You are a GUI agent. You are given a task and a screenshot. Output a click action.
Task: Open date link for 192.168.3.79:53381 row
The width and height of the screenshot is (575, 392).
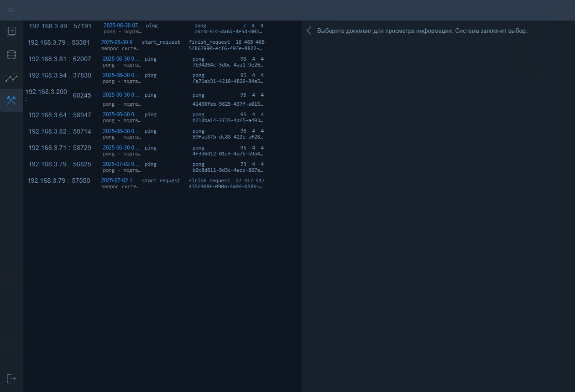pos(120,42)
